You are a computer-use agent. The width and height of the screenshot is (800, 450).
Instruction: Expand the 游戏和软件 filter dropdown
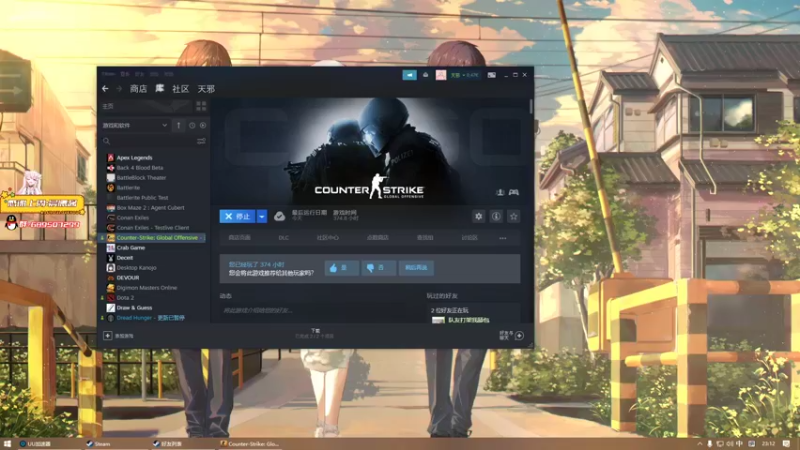pos(135,125)
